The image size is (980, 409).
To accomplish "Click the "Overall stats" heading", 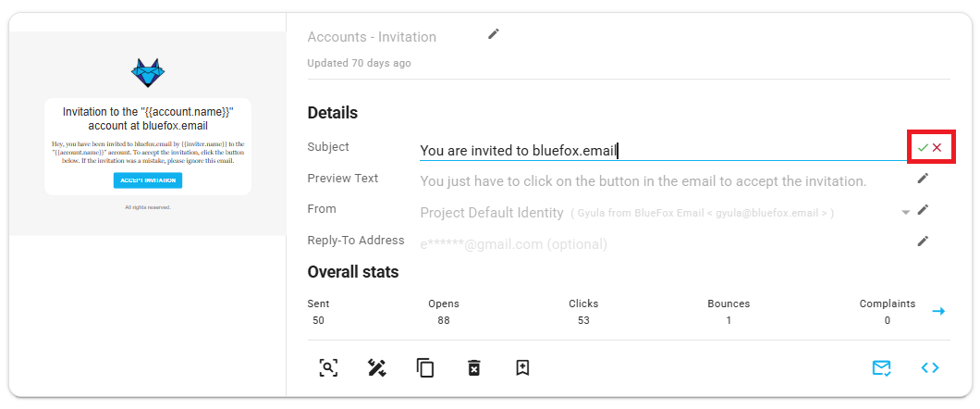I will (x=353, y=272).
